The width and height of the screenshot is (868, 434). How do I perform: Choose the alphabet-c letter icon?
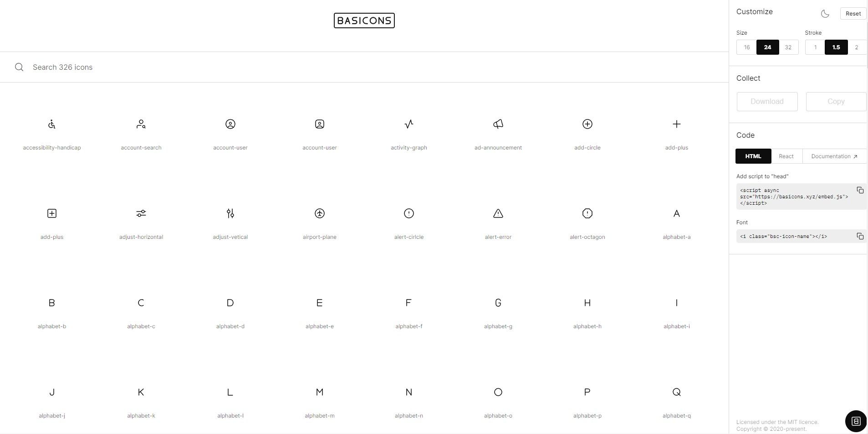pos(141,303)
